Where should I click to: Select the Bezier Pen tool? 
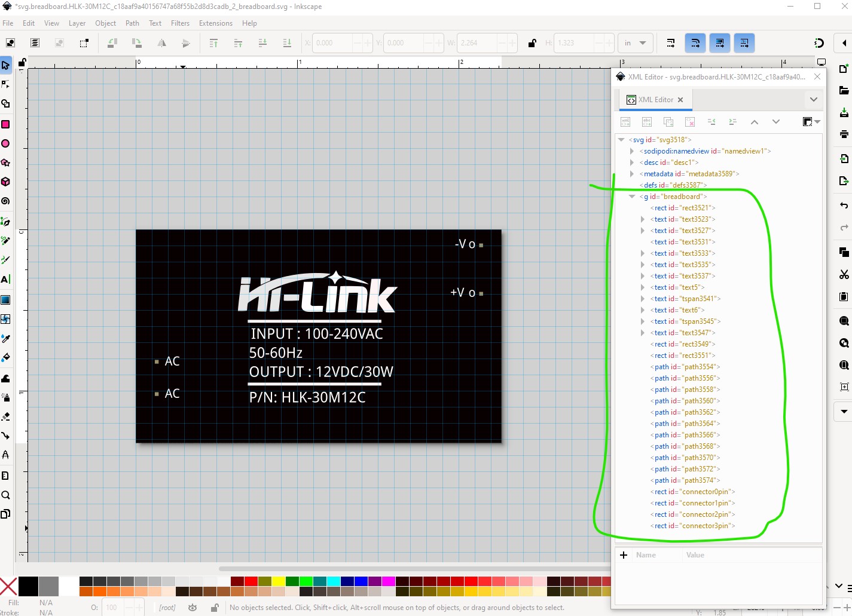[5, 222]
